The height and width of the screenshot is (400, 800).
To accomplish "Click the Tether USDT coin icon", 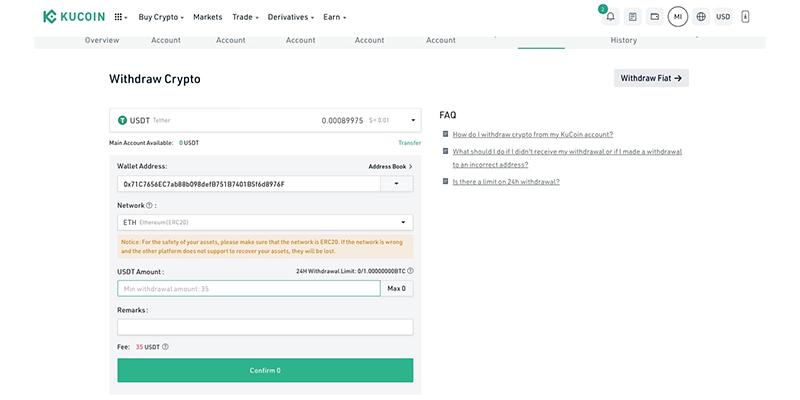I will click(122, 120).
